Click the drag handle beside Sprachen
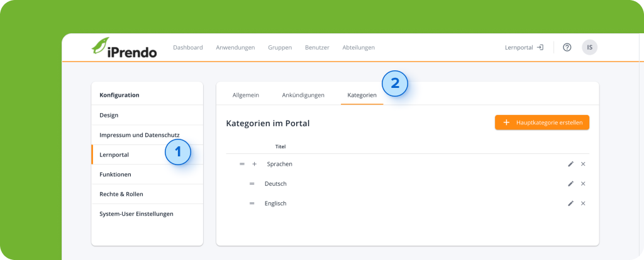This screenshot has width=644, height=260. point(241,164)
